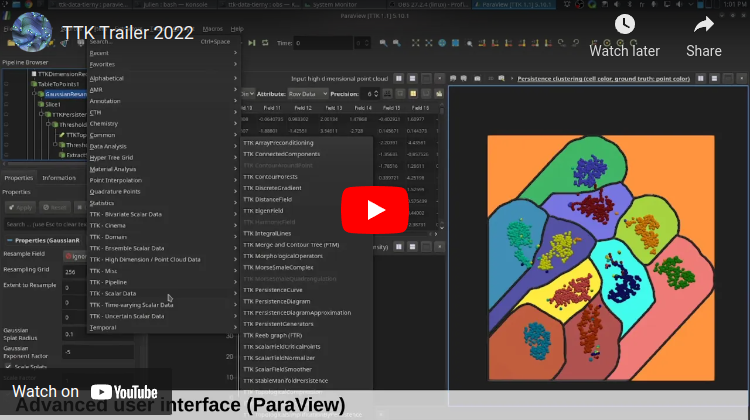750x420 pixels.
Task: Maximize the Persistence clustering view
Action: tap(728, 78)
